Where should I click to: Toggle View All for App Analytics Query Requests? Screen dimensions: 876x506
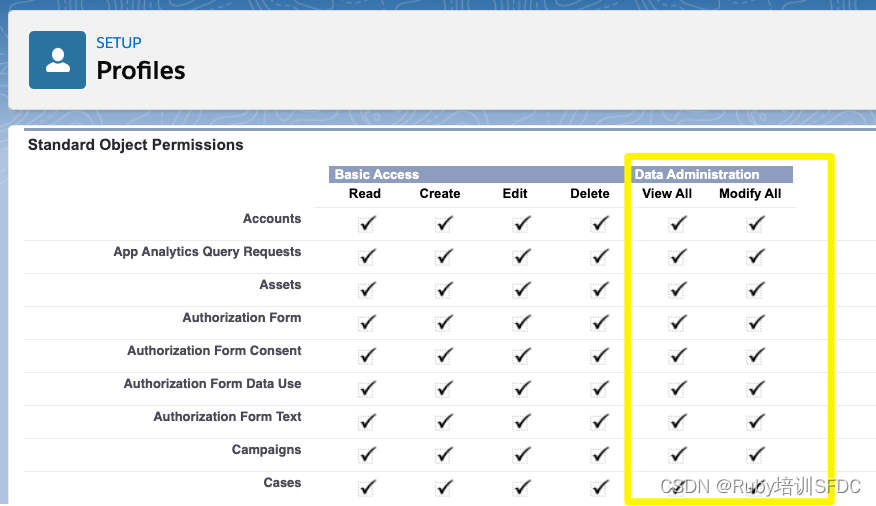(677, 257)
